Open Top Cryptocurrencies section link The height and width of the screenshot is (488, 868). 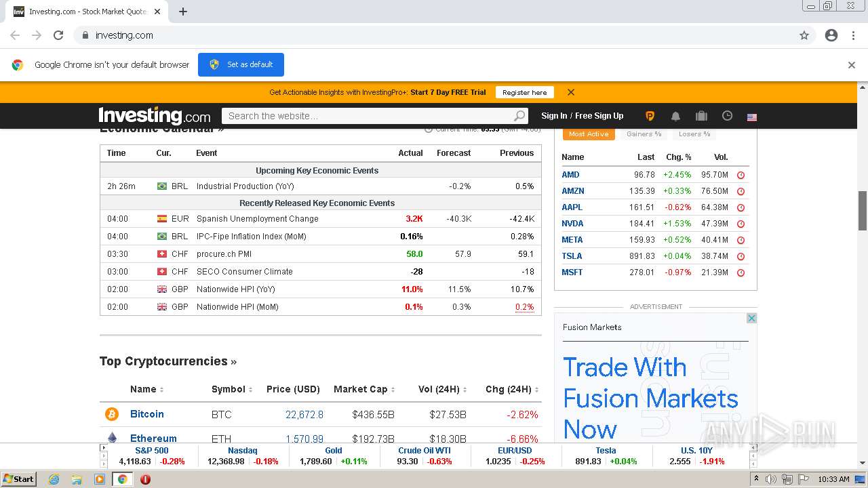click(168, 361)
